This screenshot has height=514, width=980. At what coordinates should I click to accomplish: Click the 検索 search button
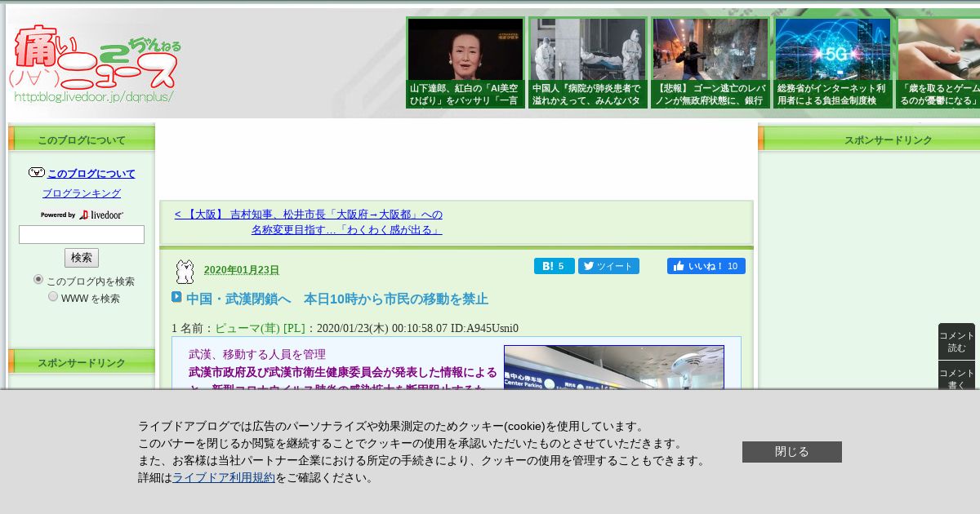pyautogui.click(x=82, y=258)
